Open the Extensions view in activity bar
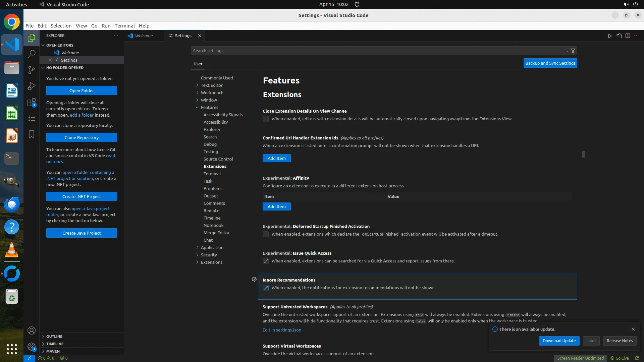 coord(32,103)
